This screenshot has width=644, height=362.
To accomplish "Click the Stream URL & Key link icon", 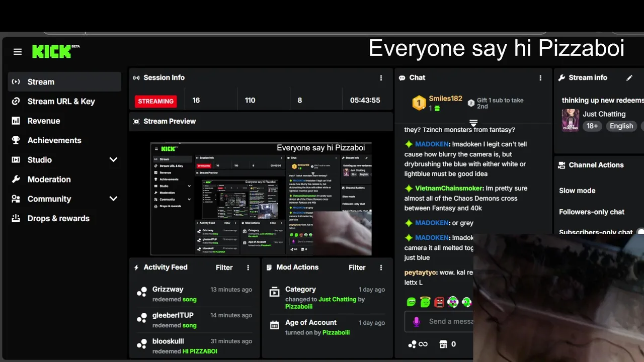I will pos(16,102).
